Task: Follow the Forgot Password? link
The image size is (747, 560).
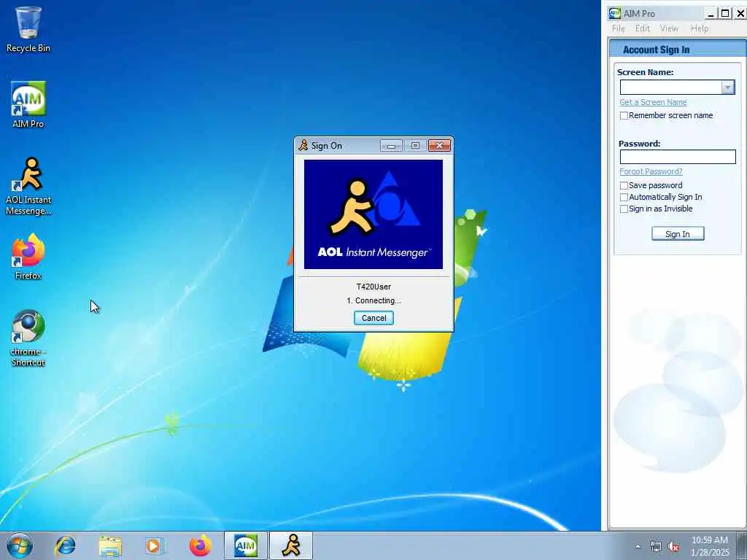Action: click(651, 171)
